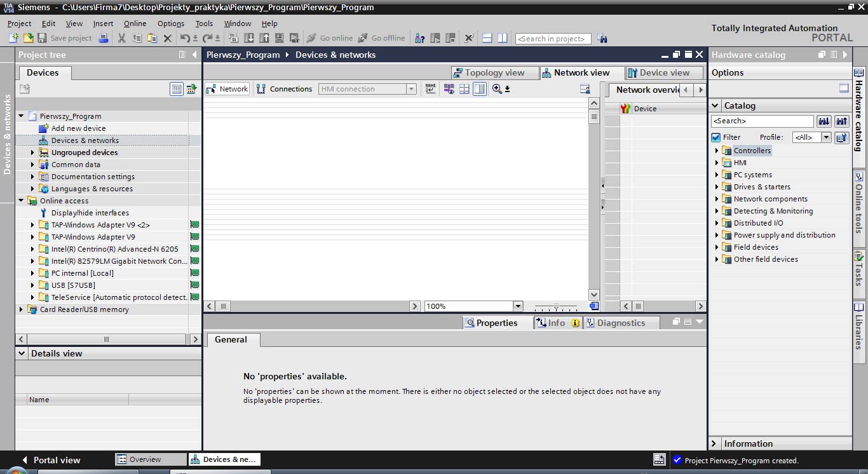
Task: Click the Cut scissors icon in toolbar
Action: [x=121, y=38]
